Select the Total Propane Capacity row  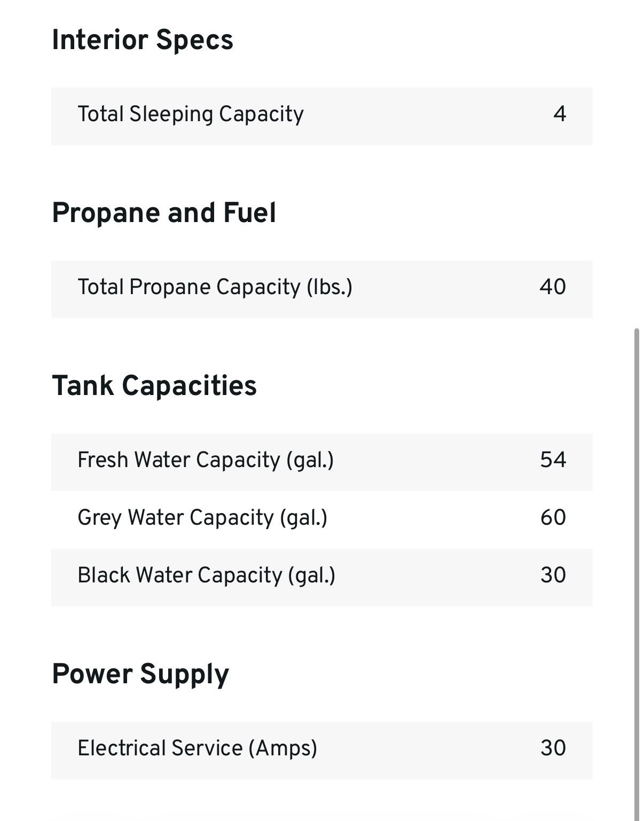[322, 289]
